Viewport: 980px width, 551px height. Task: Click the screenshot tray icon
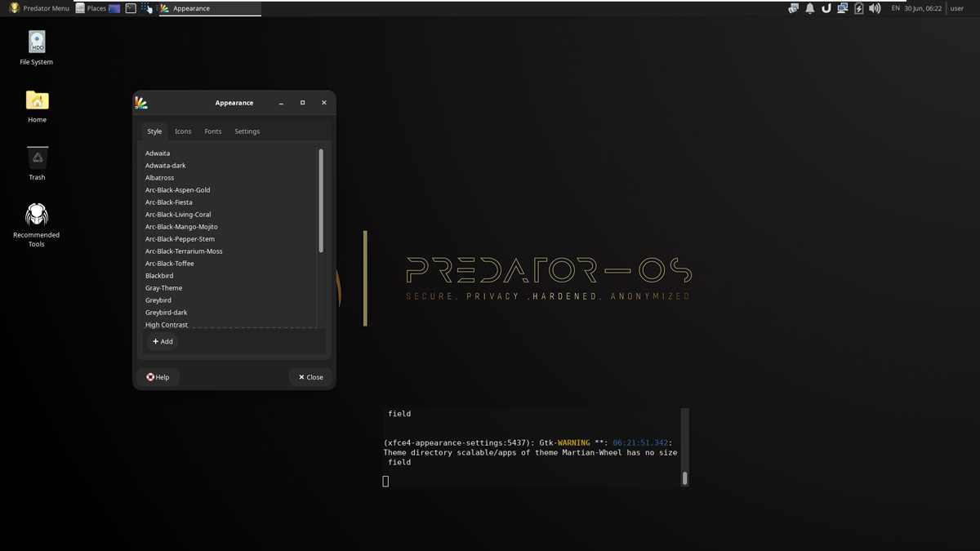[x=793, y=8]
